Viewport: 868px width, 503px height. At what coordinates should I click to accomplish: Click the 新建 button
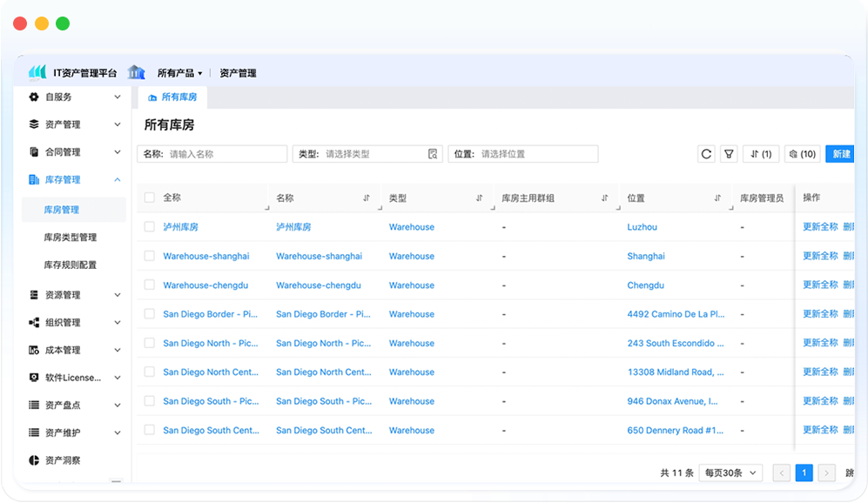(840, 154)
